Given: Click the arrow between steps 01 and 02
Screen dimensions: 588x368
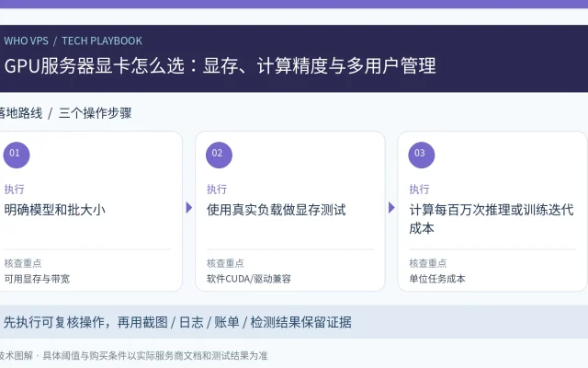Looking at the screenshot, I should pos(189,208).
